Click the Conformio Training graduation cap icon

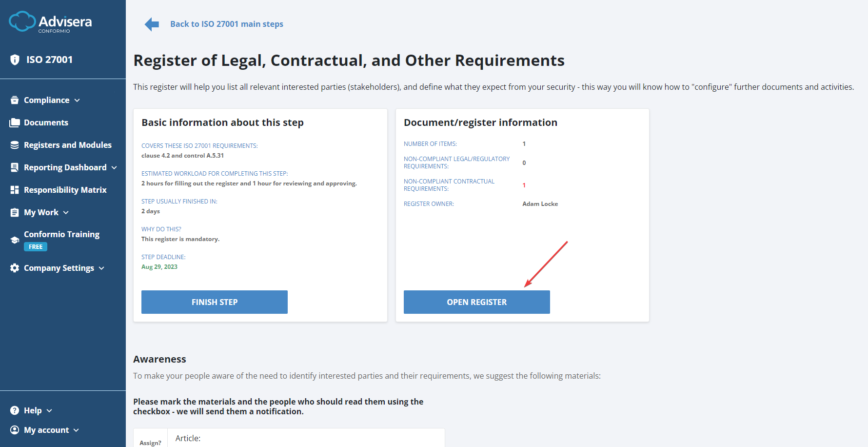[x=15, y=239]
